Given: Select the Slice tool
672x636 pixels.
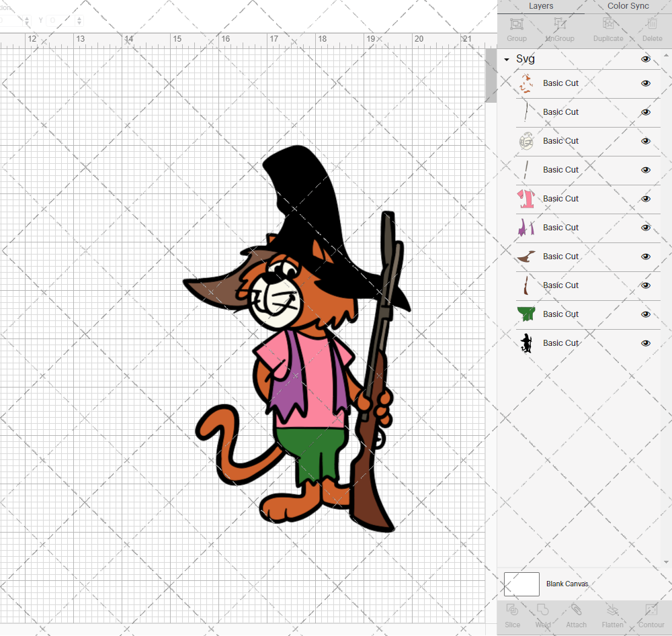Looking at the screenshot, I should click(x=512, y=610).
